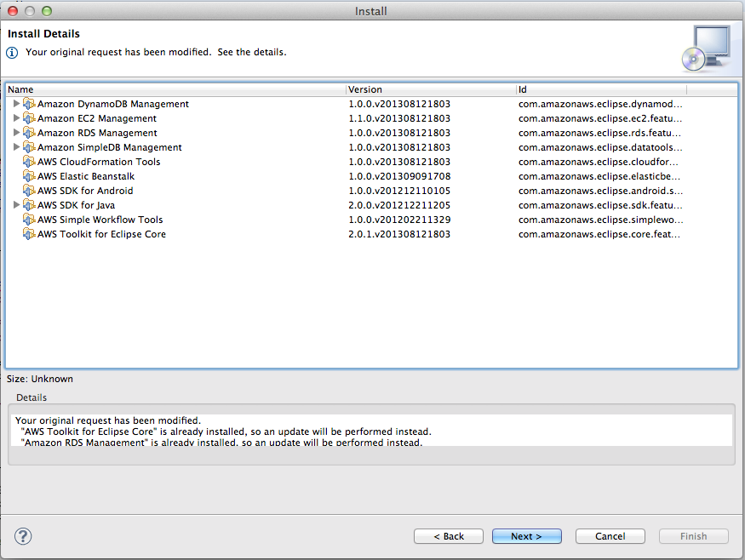Viewport: 745px width, 560px height.
Task: Click the com.amazonaws.eclipse.ec2.featu... id cell
Action: tap(600, 118)
